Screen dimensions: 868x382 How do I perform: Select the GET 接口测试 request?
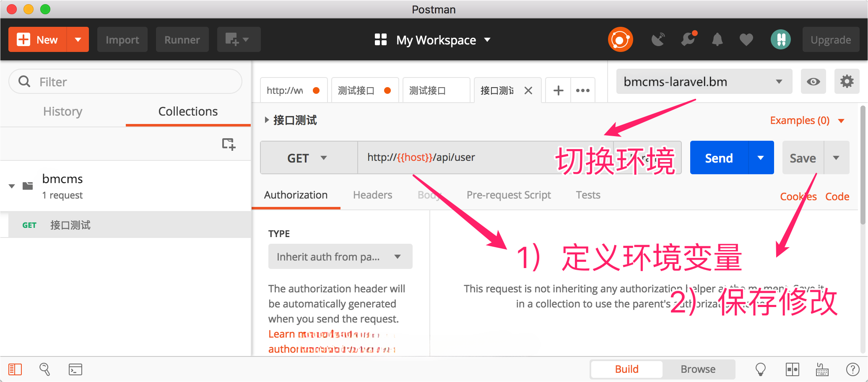click(130, 225)
